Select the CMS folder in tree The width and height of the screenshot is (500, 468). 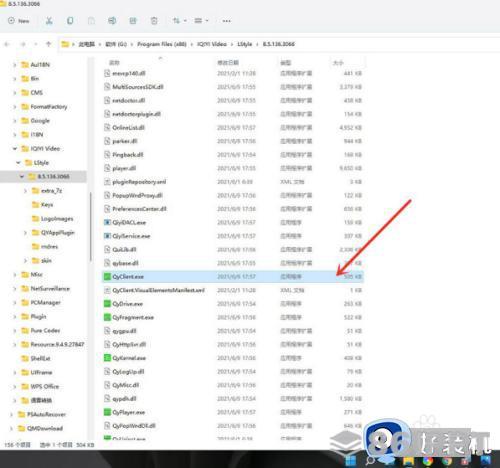point(32,93)
